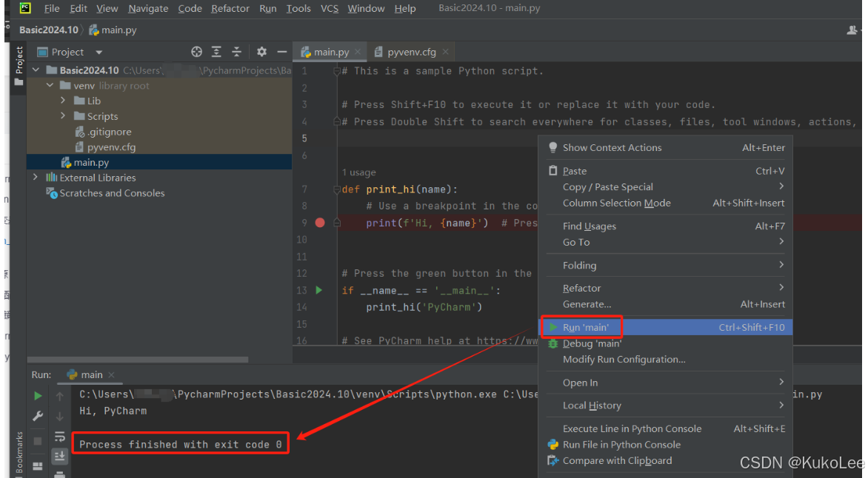Screen dimensions: 868x478
Task: Close the main.py editor tab
Action: 358,52
